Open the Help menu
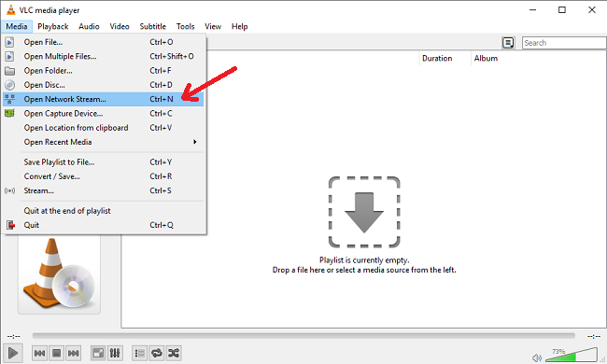607x364 pixels. [240, 26]
